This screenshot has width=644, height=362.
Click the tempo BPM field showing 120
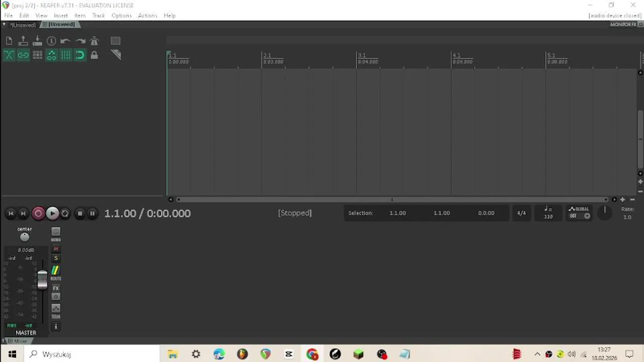[x=548, y=213]
